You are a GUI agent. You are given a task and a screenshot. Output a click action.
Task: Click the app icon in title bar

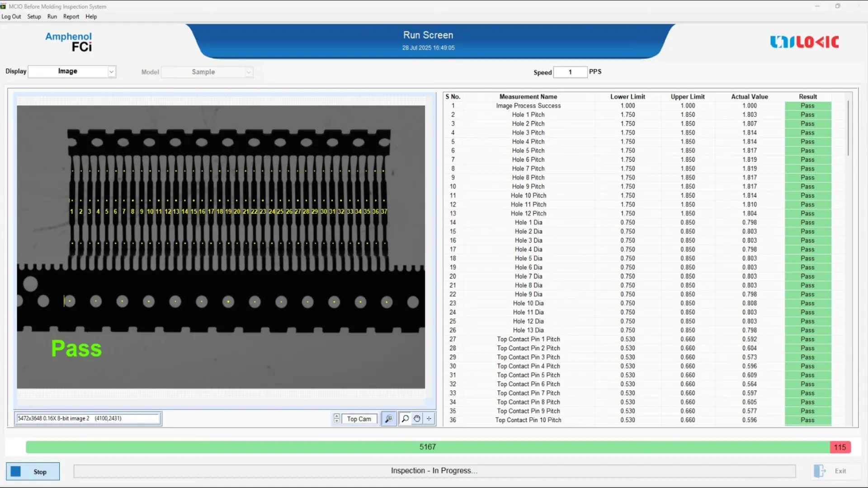(4, 6)
